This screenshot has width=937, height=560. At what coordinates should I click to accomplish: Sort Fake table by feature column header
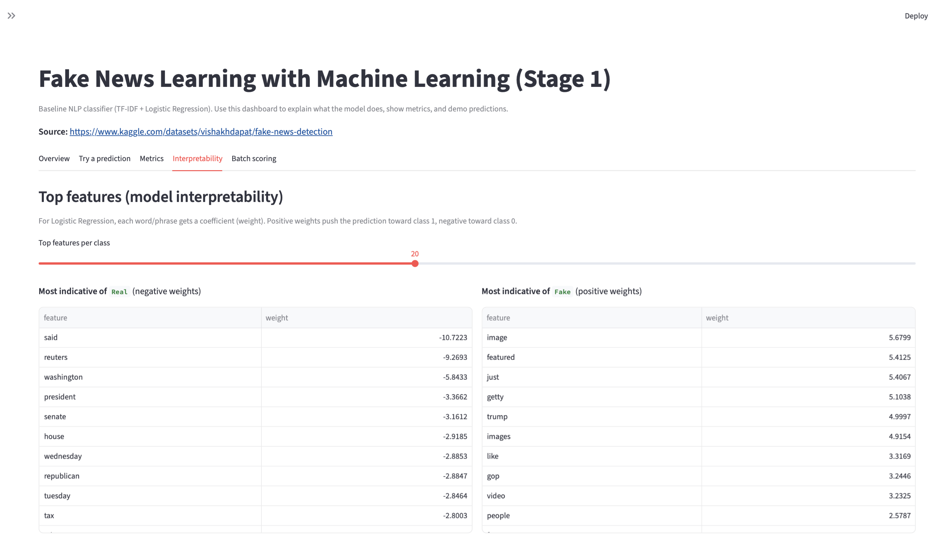click(591, 318)
